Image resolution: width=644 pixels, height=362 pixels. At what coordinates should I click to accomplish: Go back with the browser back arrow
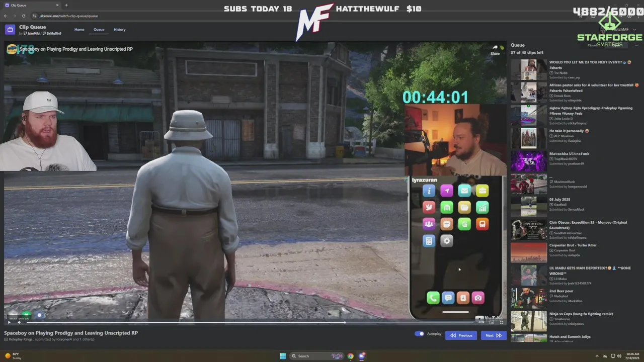[x=6, y=16]
